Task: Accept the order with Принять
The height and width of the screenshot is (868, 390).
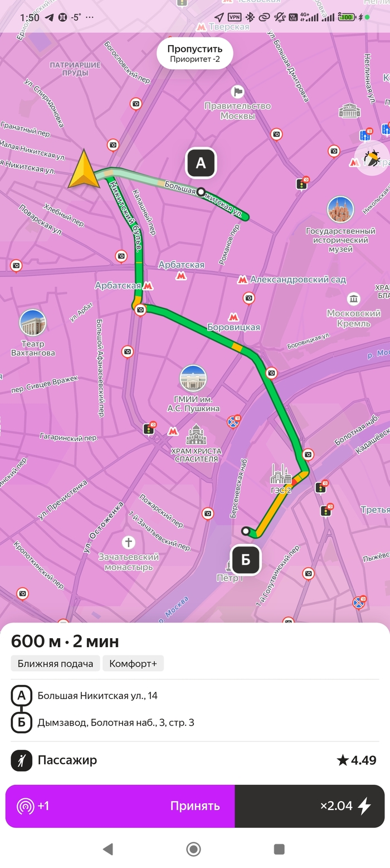Action: (x=120, y=806)
